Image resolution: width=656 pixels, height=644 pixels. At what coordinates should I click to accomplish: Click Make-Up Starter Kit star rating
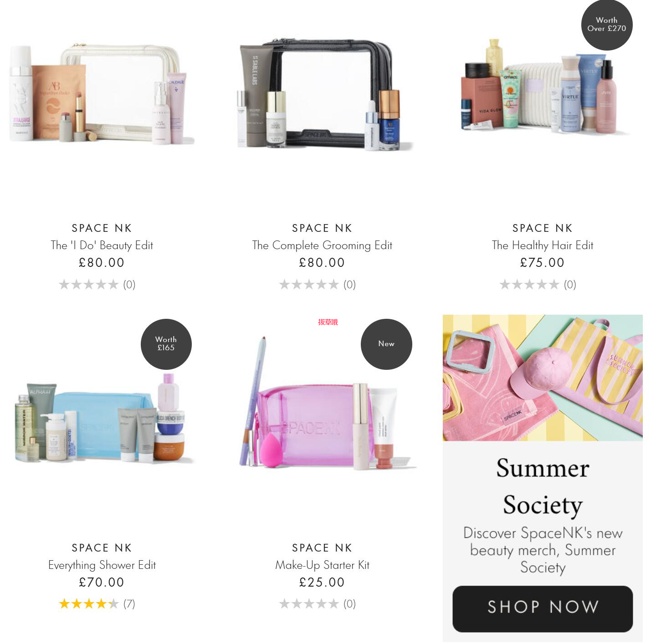point(318,604)
